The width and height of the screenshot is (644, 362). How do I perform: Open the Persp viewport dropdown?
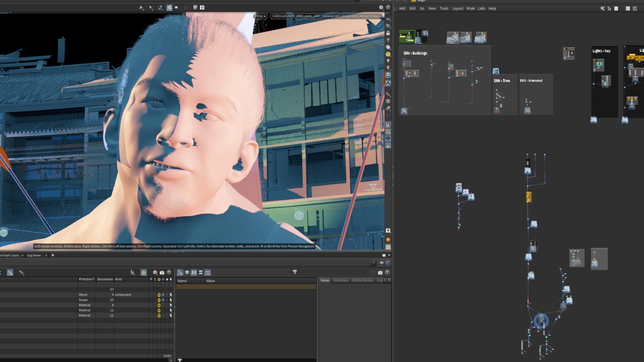[x=260, y=16]
